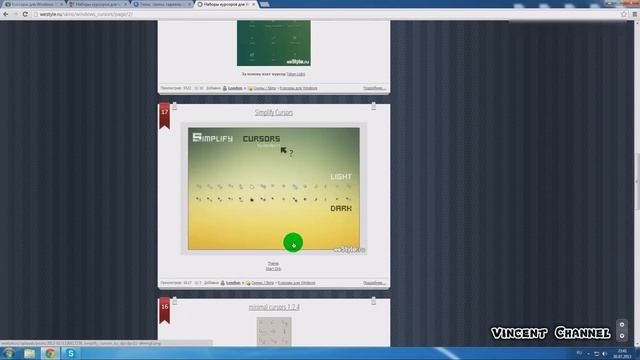Click the browser forward arrow
The width and height of the screenshot is (640, 360).
[16, 14]
